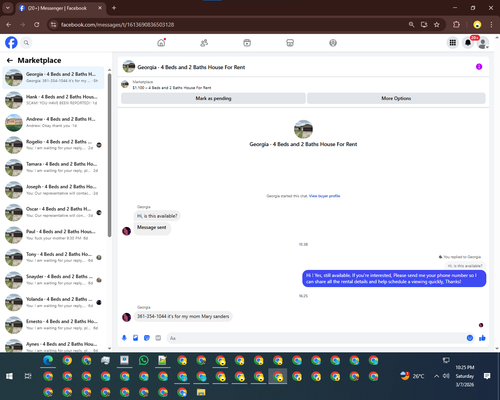Open WhatsApp from the taskbar

(x=144, y=360)
